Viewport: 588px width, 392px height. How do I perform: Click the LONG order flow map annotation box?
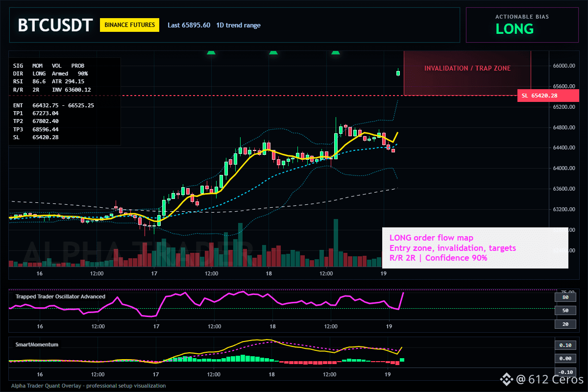tap(475, 248)
